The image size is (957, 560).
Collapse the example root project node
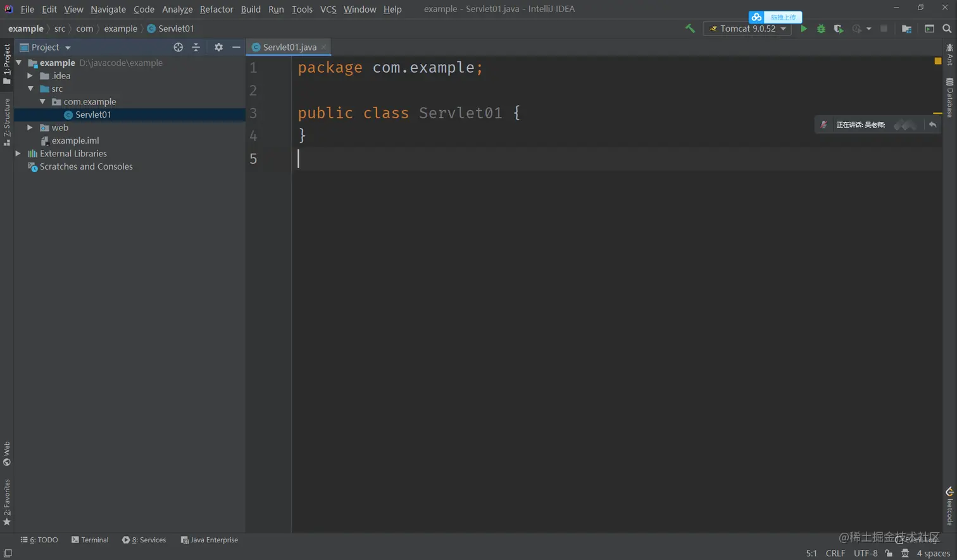point(19,63)
